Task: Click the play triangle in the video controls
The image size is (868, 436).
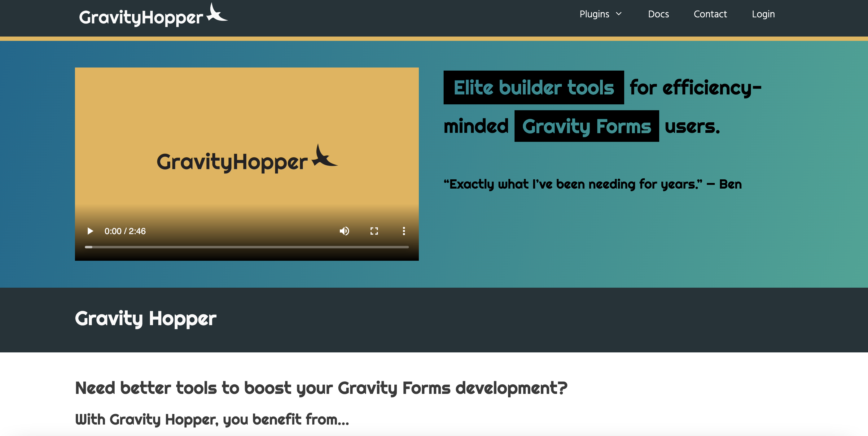Action: (x=90, y=231)
